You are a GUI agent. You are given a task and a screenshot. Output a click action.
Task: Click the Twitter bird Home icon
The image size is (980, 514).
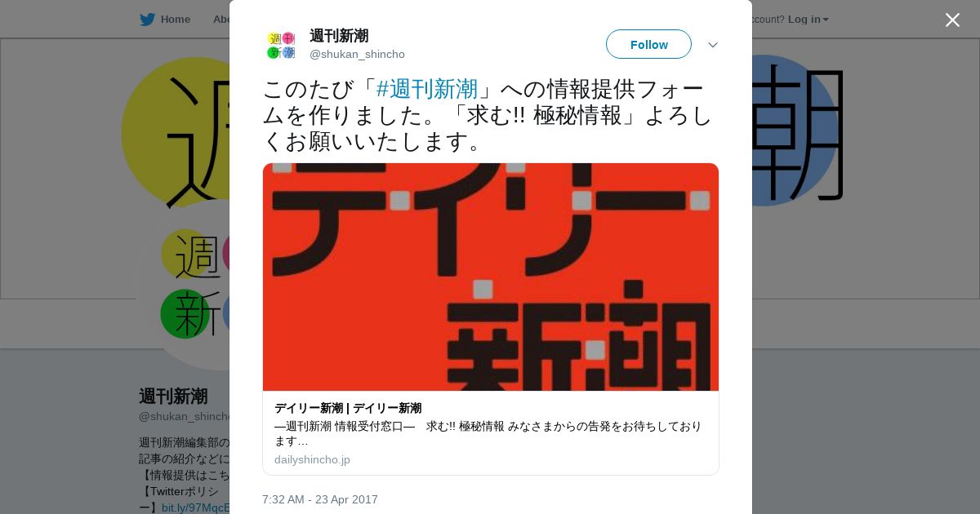coord(147,20)
